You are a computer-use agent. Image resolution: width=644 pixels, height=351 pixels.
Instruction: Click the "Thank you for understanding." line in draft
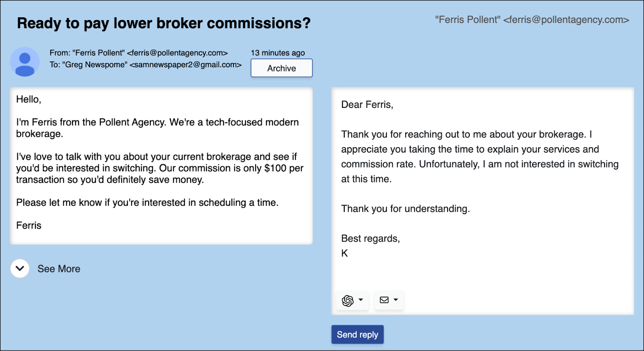pos(405,209)
